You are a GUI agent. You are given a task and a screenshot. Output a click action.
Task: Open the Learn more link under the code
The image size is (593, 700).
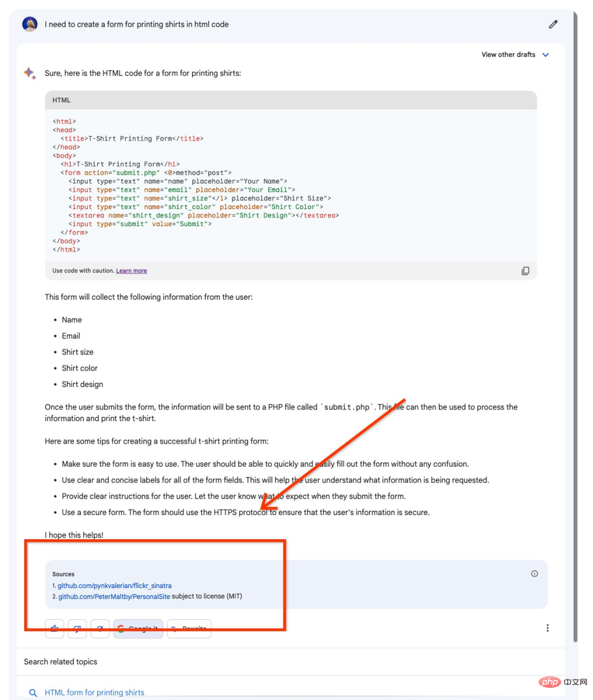click(131, 271)
